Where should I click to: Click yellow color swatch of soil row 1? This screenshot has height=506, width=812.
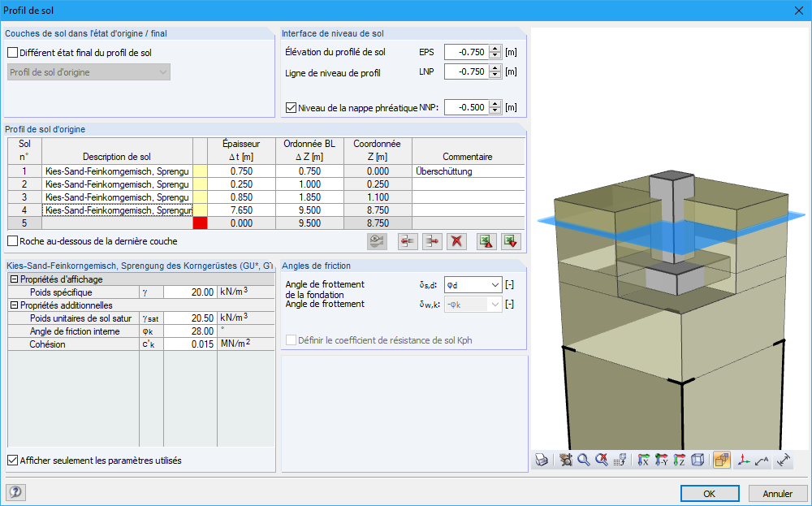point(200,171)
